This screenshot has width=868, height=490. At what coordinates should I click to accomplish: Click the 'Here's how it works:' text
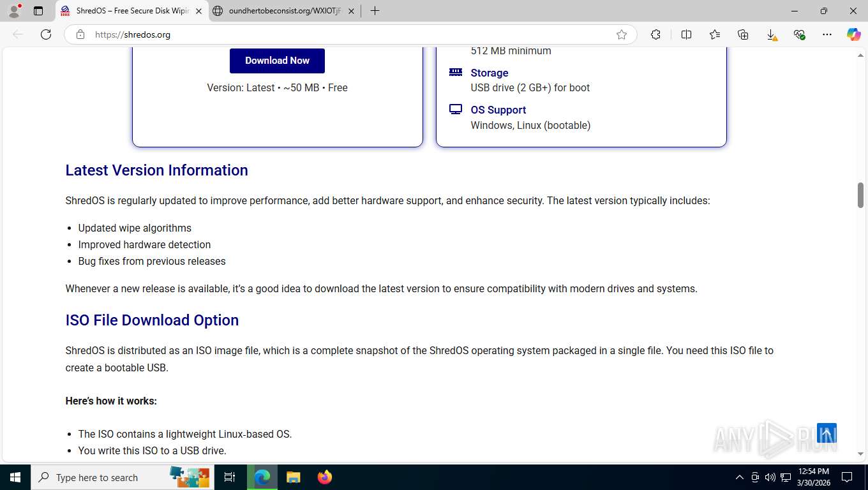pos(111,401)
